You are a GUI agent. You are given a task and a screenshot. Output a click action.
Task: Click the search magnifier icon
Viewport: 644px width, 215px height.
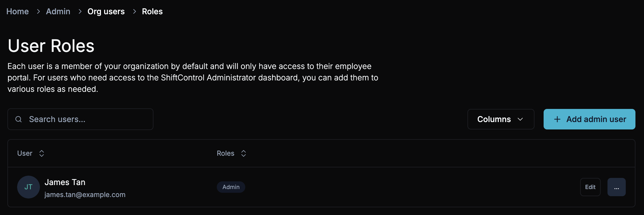coord(19,119)
